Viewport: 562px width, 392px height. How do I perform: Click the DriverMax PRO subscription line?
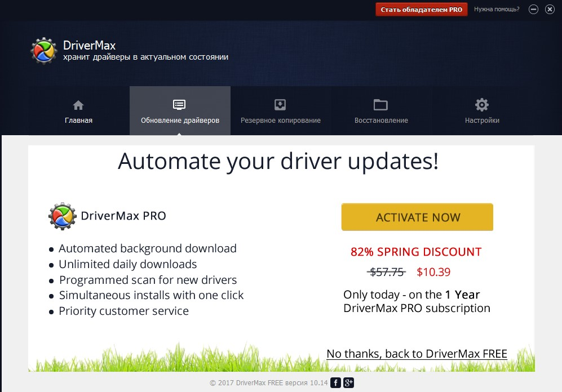coord(417,308)
